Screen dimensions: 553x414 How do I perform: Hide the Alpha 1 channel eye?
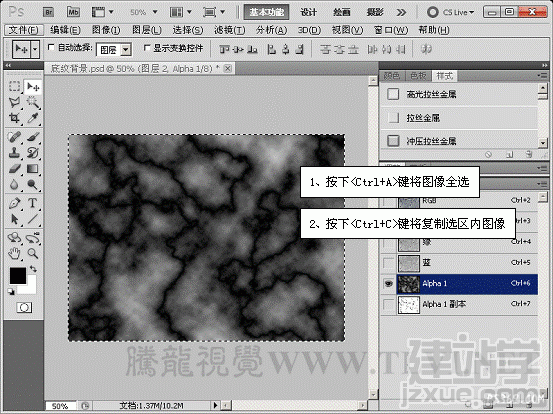tap(388, 284)
